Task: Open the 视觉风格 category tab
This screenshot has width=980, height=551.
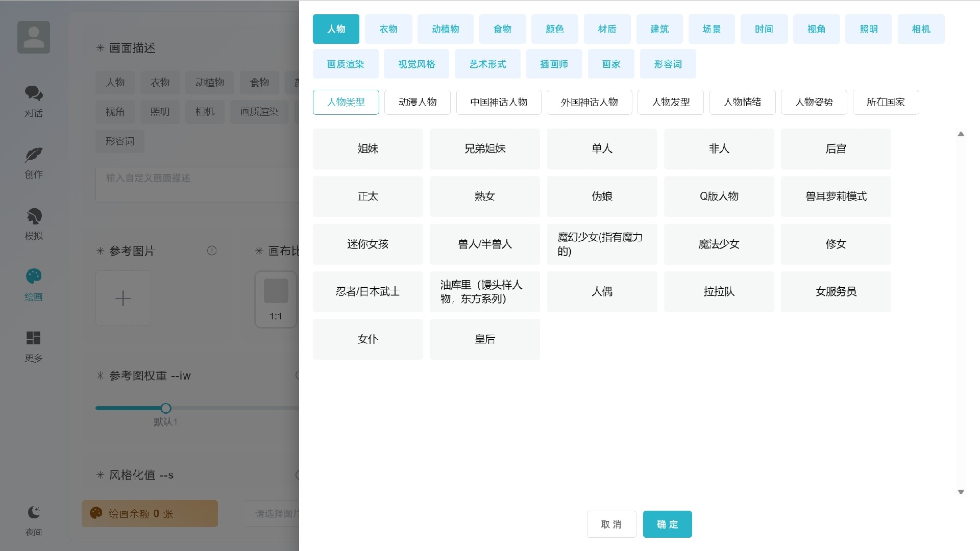Action: coord(416,64)
